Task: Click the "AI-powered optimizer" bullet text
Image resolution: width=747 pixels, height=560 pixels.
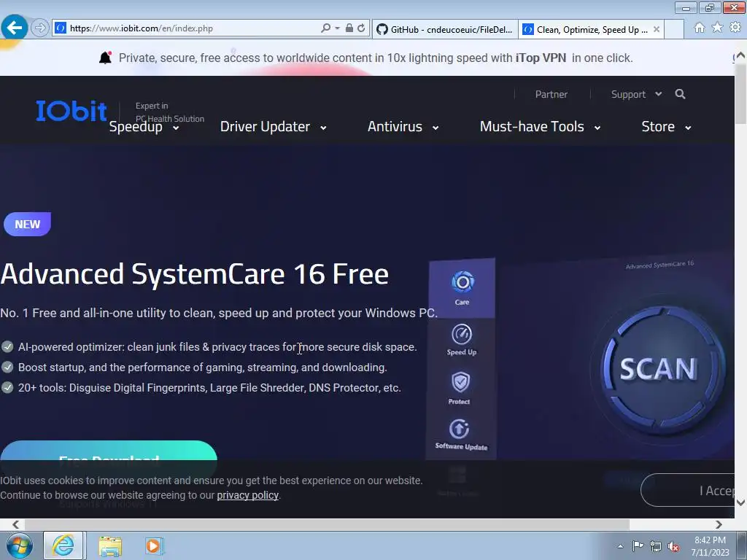Action: 217,347
